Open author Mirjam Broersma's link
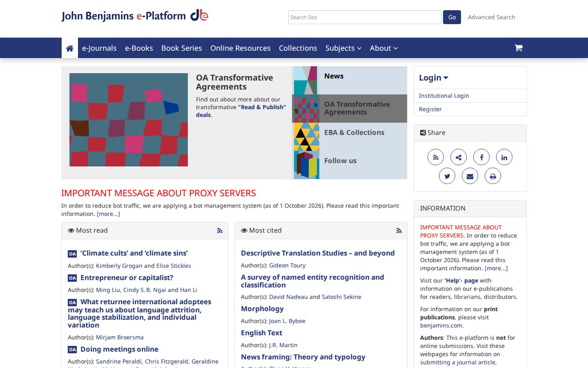The image size is (588, 368). pos(120,337)
